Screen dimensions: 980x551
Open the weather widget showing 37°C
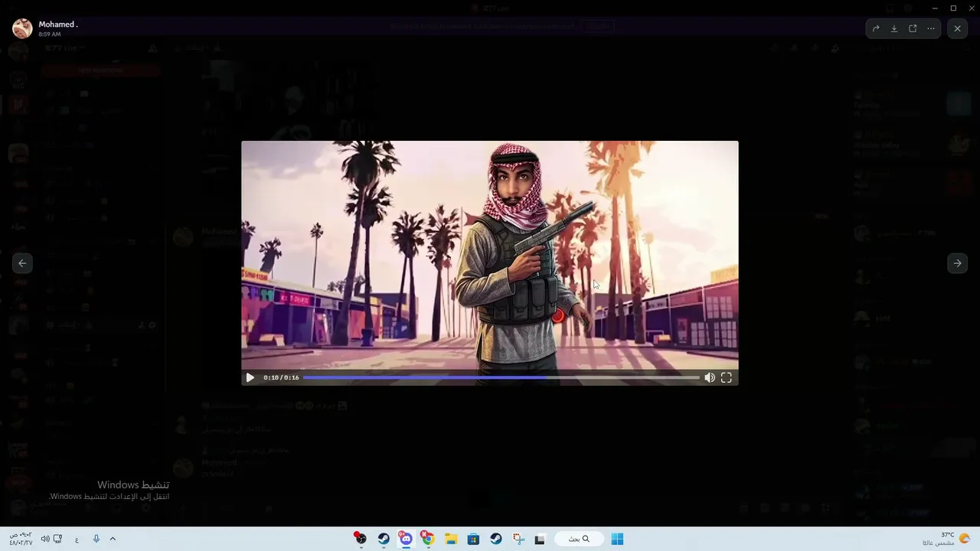point(948,539)
